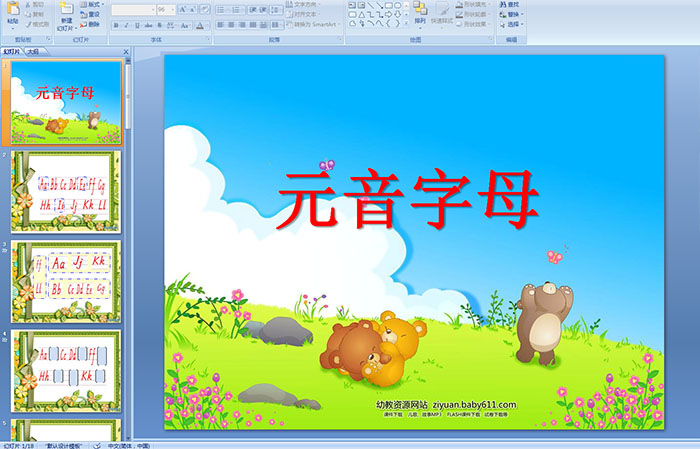The height and width of the screenshot is (449, 700).
Task: Open Character Spacing (AV) dropdown
Action: tap(171, 25)
